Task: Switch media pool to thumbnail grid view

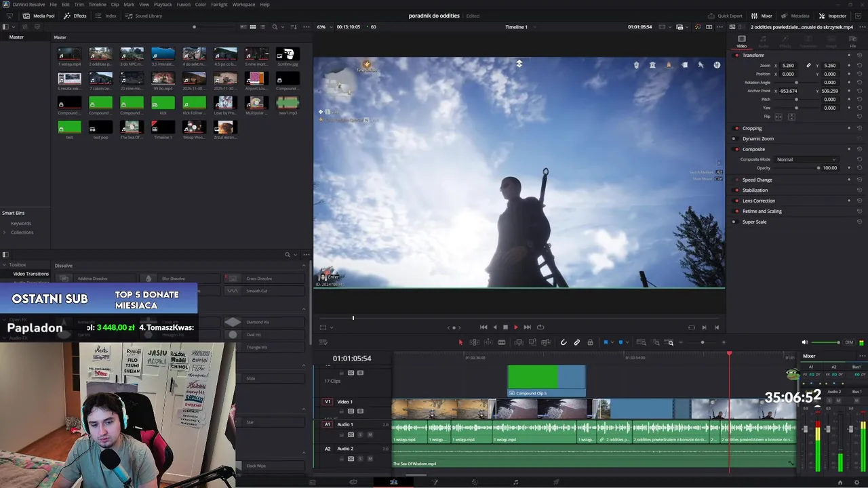Action: pyautogui.click(x=253, y=27)
